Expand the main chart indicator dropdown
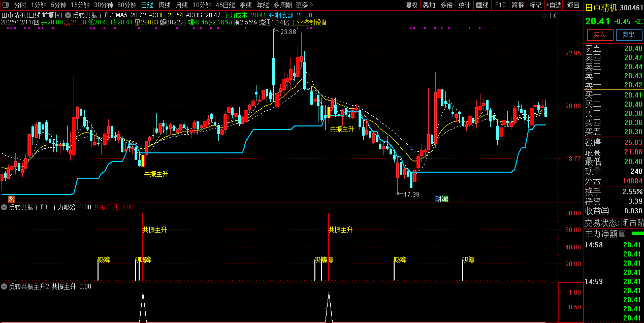 click(x=68, y=16)
